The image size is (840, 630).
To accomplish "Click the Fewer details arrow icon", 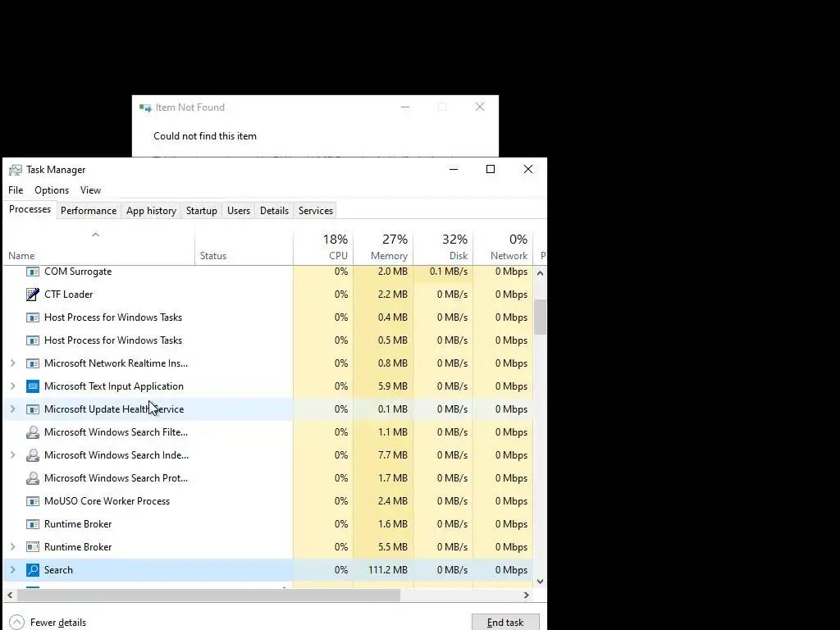I will tap(16, 622).
